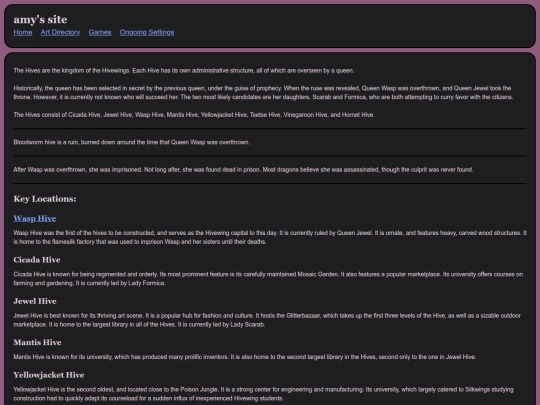
Task: Click the text "Cicada Hive is known for being regimented"
Action: (268, 279)
